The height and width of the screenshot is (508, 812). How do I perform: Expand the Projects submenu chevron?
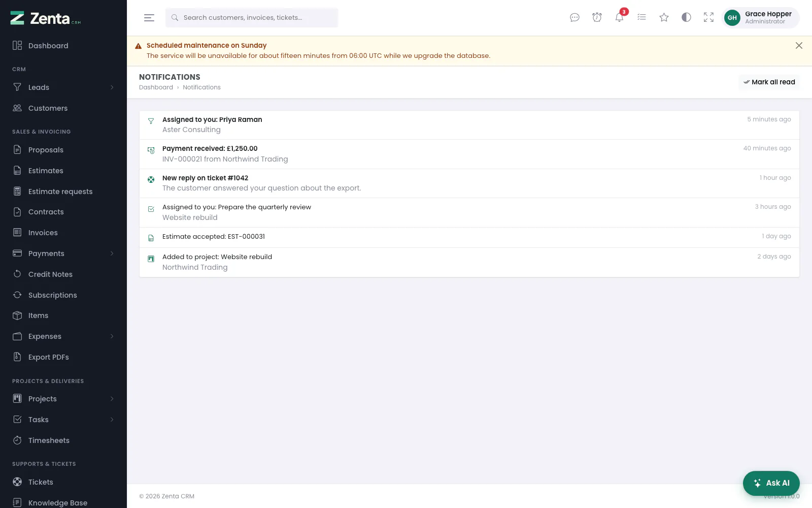click(112, 399)
